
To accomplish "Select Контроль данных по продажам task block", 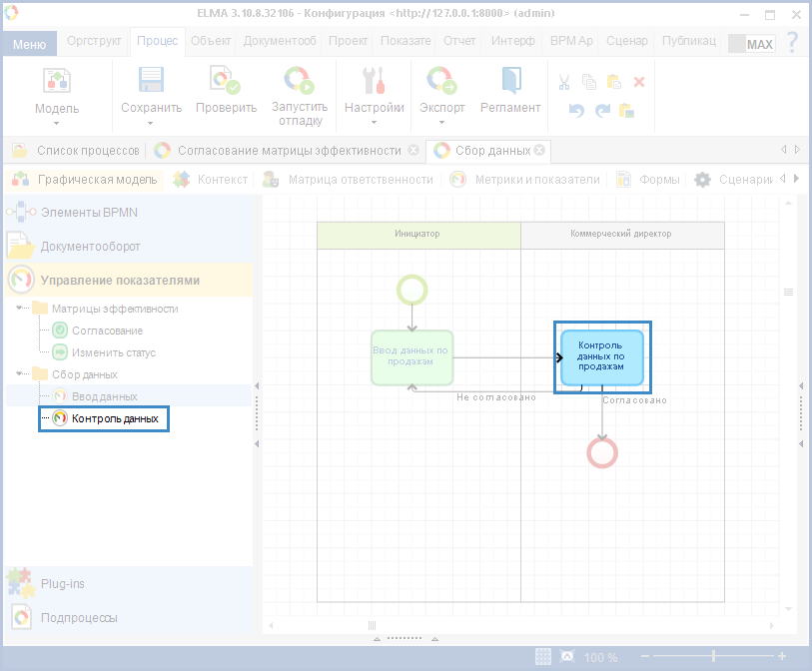I will (601, 356).
